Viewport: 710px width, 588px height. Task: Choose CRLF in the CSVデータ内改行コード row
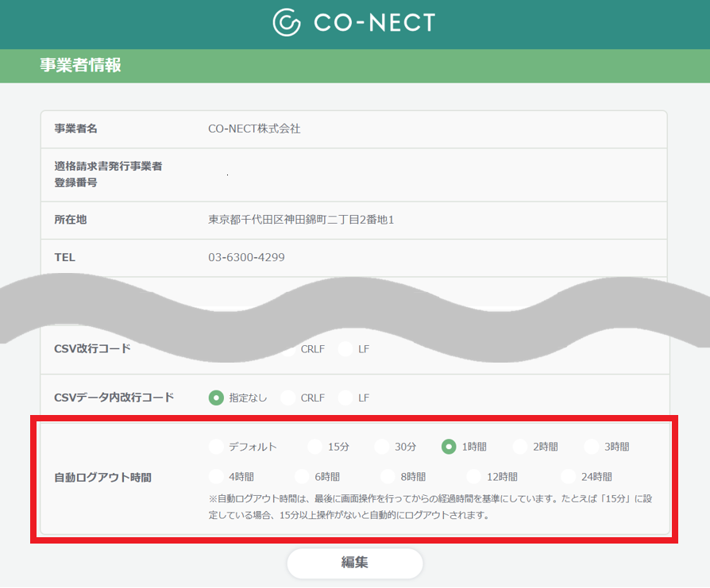(288, 398)
